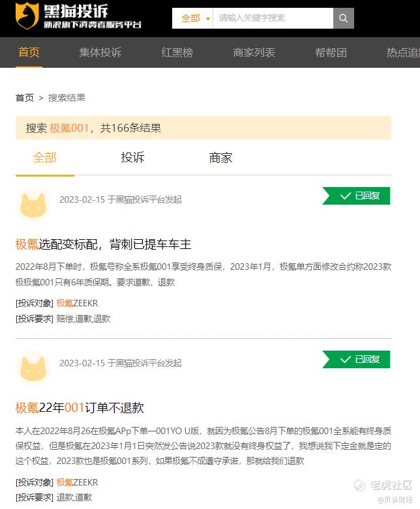This screenshot has width=420, height=509.
Task: Click cat avatar of 选配变标配 complaint
Action: coord(33,205)
